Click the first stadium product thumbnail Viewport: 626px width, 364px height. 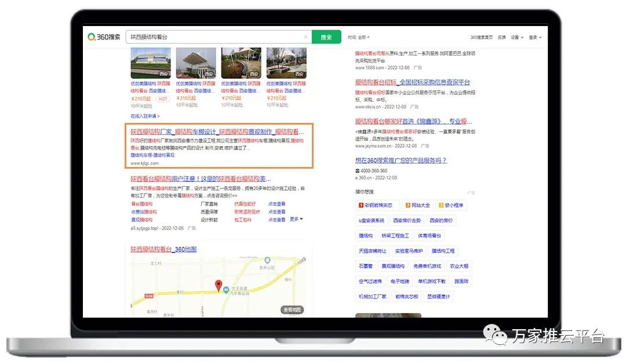point(151,63)
